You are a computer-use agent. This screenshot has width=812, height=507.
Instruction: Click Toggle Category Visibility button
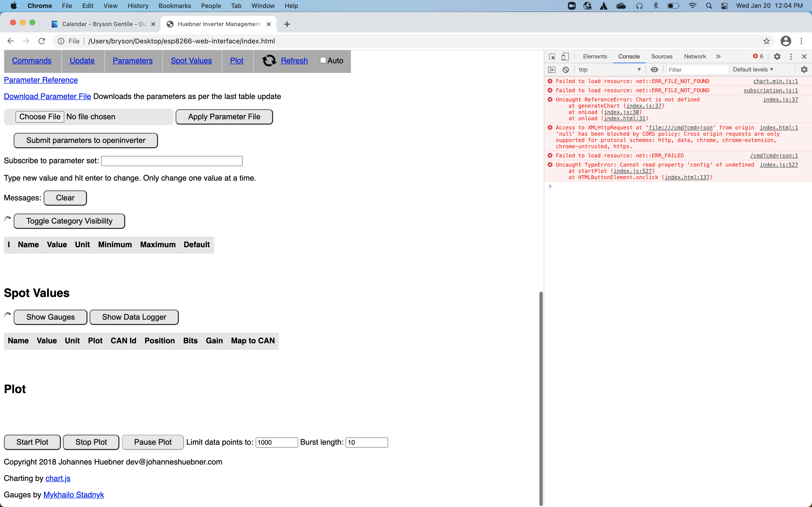point(69,221)
